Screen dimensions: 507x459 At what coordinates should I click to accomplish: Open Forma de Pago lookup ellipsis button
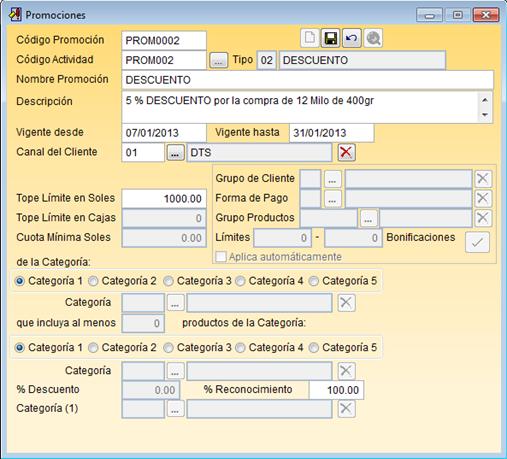coord(332,198)
